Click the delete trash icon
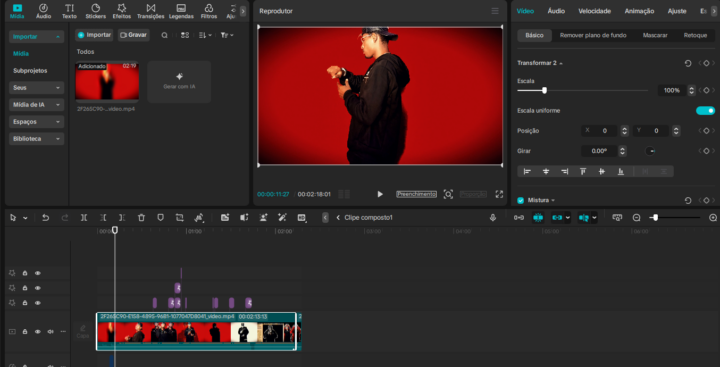The height and width of the screenshot is (367, 720). (x=141, y=218)
